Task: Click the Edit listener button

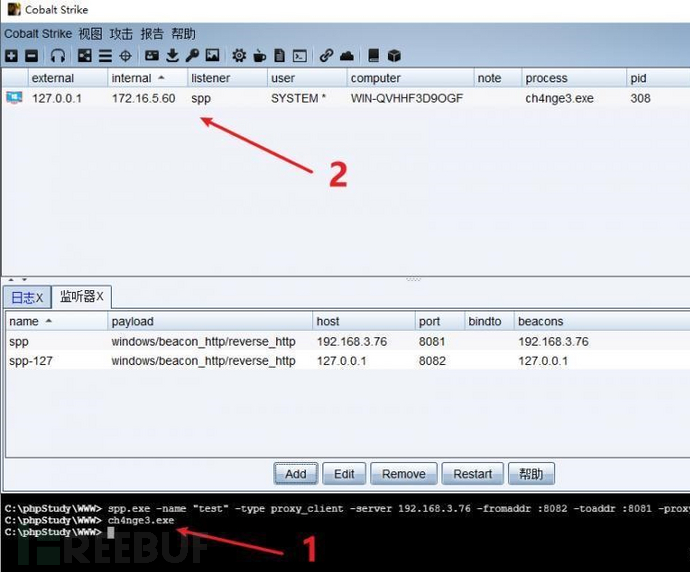Action: coord(344,474)
